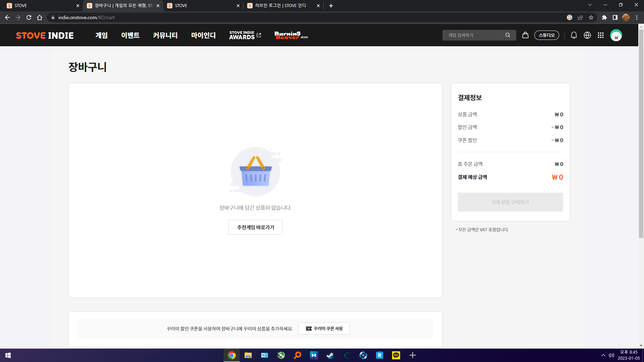Click the notification bell icon

[574, 35]
